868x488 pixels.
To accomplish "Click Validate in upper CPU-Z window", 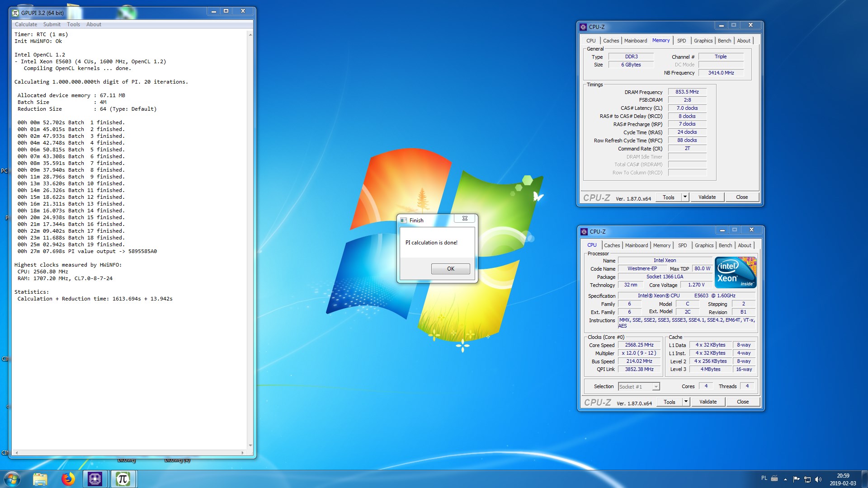I will tap(707, 197).
